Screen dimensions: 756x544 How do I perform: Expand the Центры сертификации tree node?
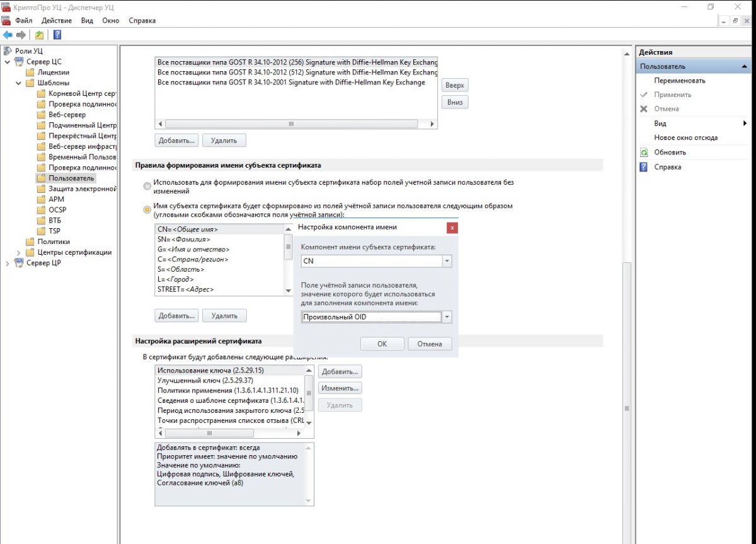point(19,252)
